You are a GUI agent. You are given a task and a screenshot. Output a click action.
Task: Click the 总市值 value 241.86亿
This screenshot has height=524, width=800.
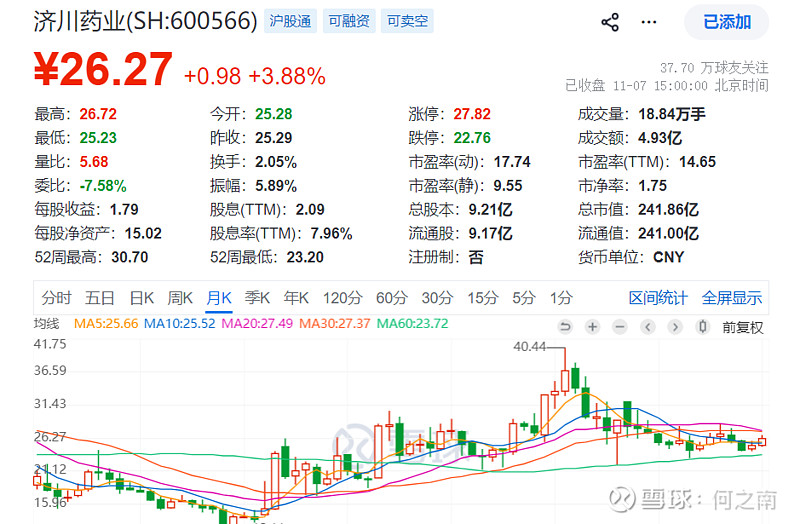coord(668,210)
